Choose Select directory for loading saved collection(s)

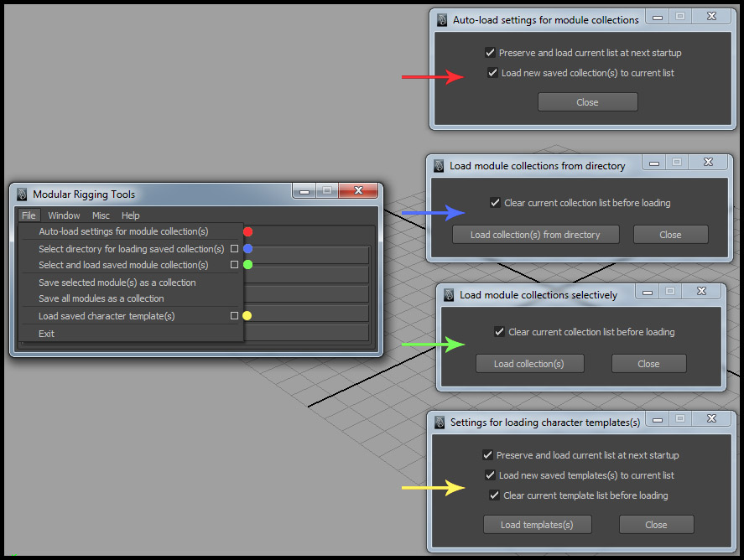pyautogui.click(x=131, y=249)
